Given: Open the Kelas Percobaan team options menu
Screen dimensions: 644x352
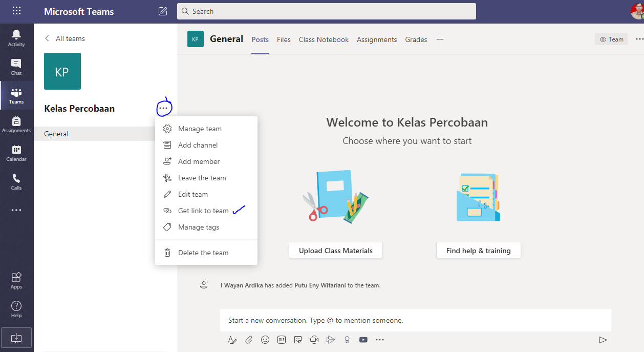Looking at the screenshot, I should pyautogui.click(x=164, y=107).
